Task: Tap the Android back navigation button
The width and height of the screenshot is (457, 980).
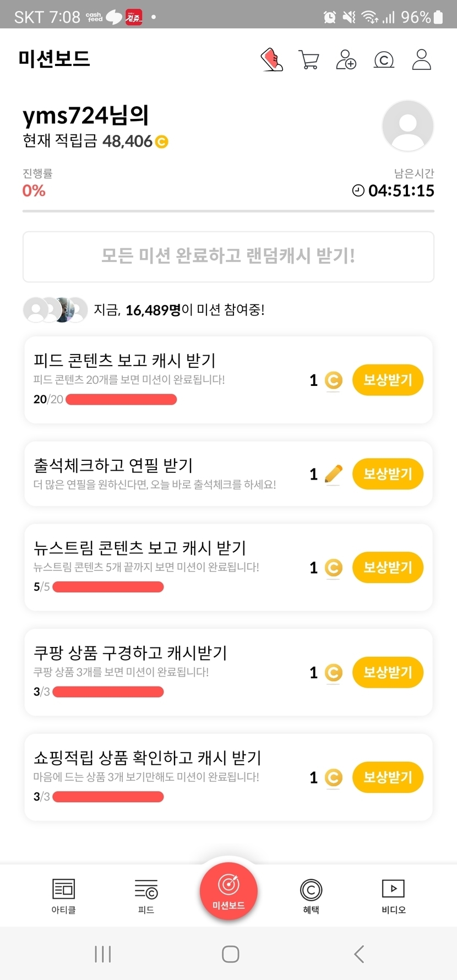Action: coord(359,954)
